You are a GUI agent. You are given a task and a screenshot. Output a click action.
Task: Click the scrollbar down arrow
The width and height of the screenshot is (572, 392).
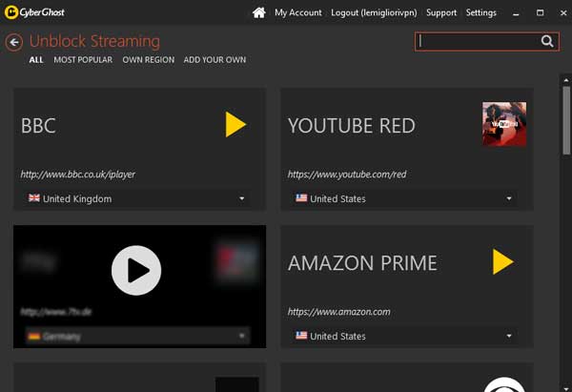coord(566,388)
